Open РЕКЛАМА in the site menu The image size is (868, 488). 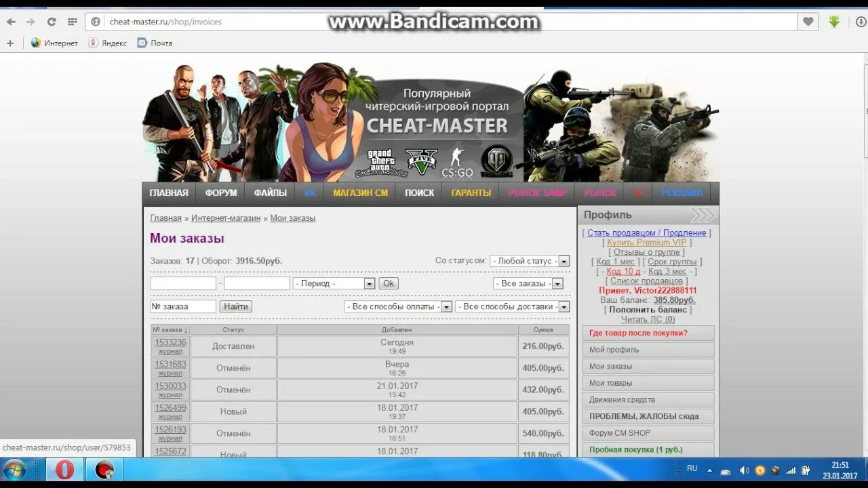point(682,193)
